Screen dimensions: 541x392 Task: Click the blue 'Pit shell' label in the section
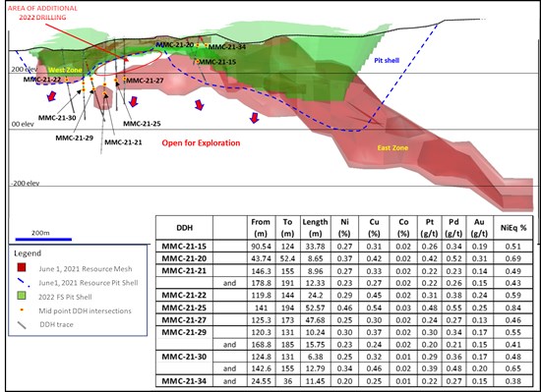387,60
